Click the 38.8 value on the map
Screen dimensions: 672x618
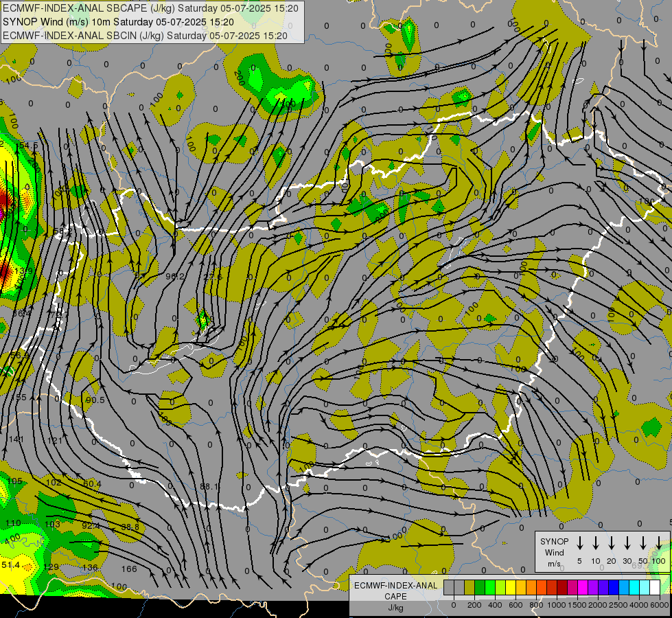pos(130,527)
